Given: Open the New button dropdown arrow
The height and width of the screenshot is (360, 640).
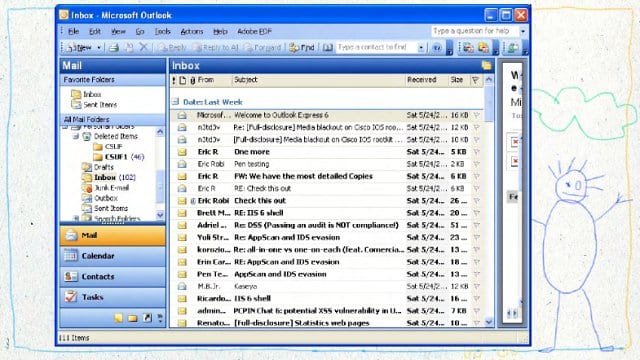Looking at the screenshot, I should [x=99, y=48].
